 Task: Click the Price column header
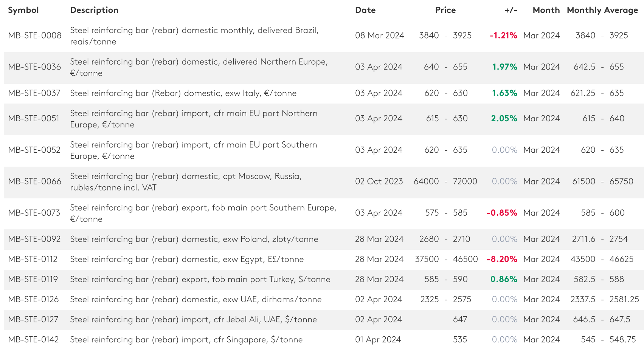tap(445, 10)
